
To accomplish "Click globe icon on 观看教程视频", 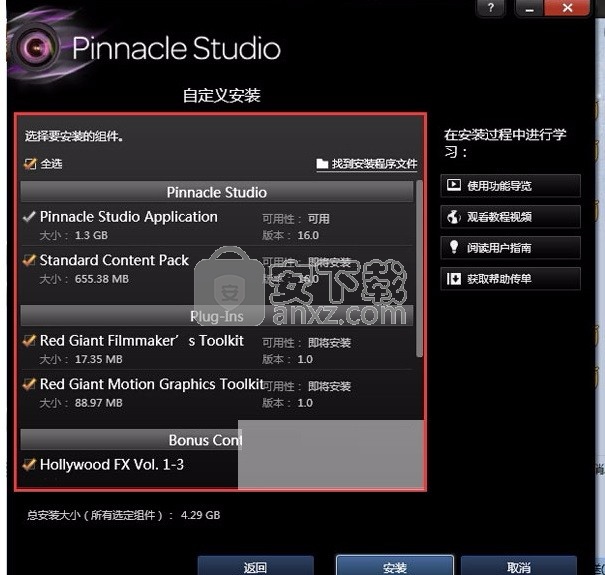I will click(x=454, y=216).
